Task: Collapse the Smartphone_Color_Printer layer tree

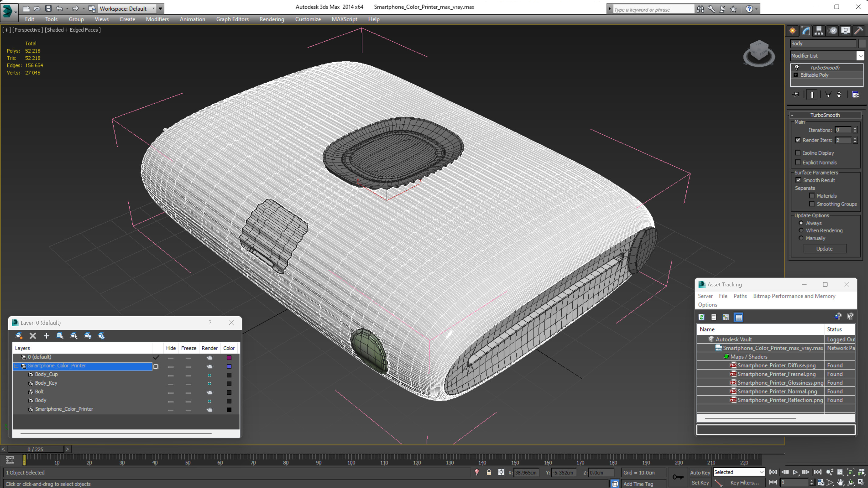Action: (16, 366)
